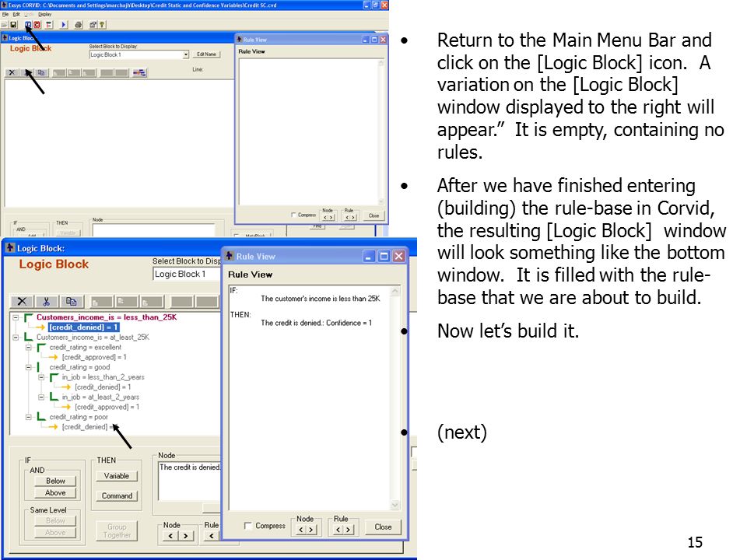747x560 pixels.
Task: Click Node next arrow in top Rule View
Action: click(331, 218)
